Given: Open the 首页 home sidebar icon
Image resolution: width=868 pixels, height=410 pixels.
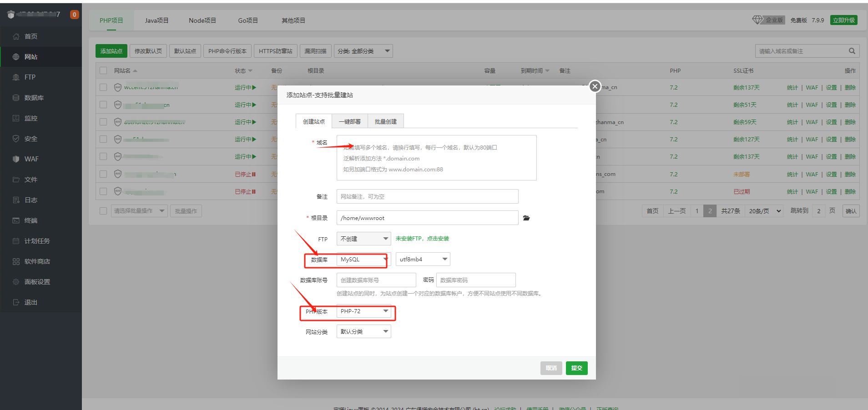Looking at the screenshot, I should tap(16, 36).
